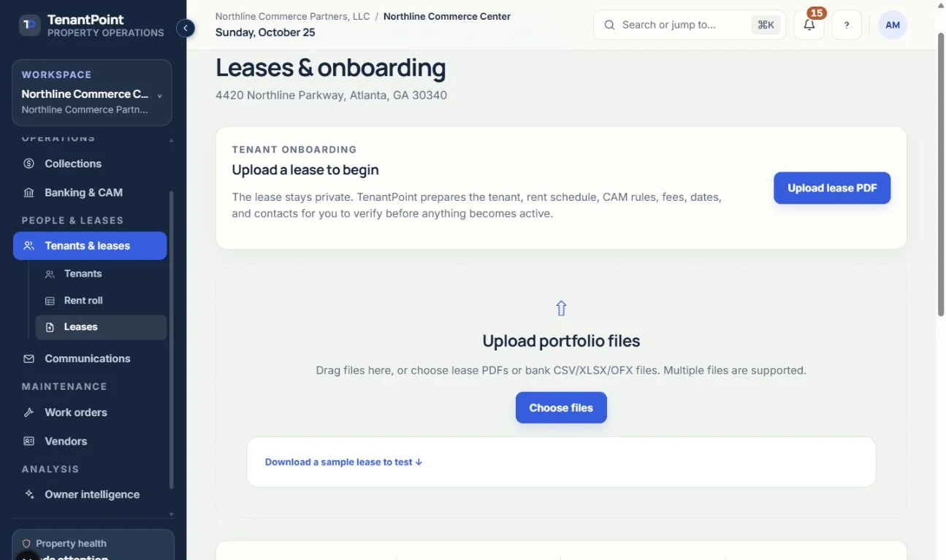Click the Northline Commerce Center breadcrumb
Screen dimensions: 946x560
tap(447, 16)
